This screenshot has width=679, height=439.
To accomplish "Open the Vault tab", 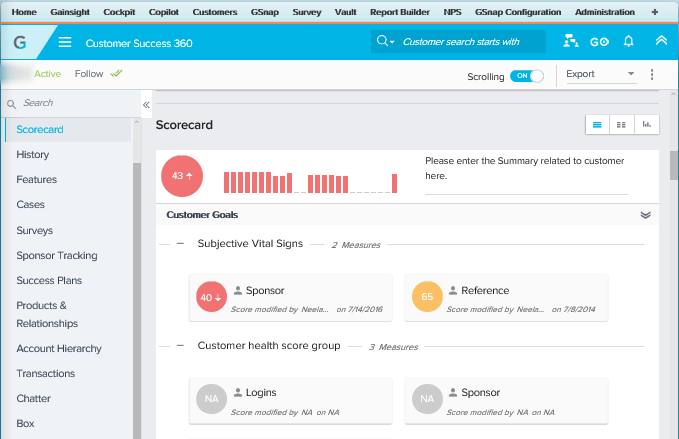I will coord(346,12).
